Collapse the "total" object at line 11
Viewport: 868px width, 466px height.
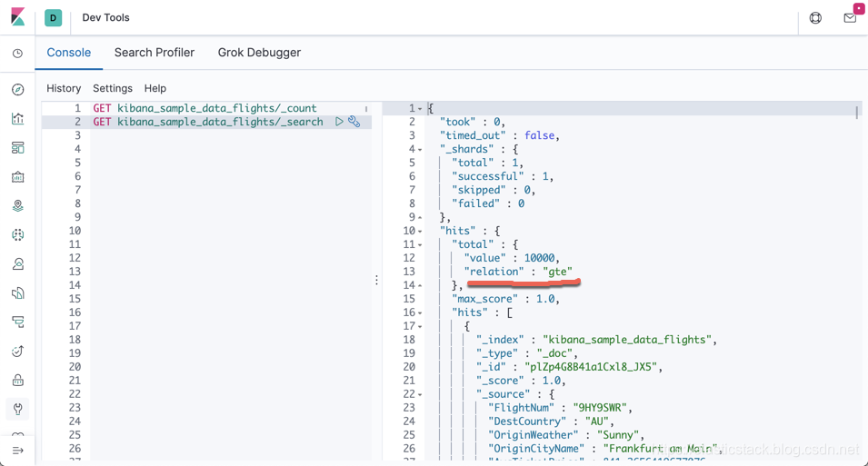tap(420, 244)
